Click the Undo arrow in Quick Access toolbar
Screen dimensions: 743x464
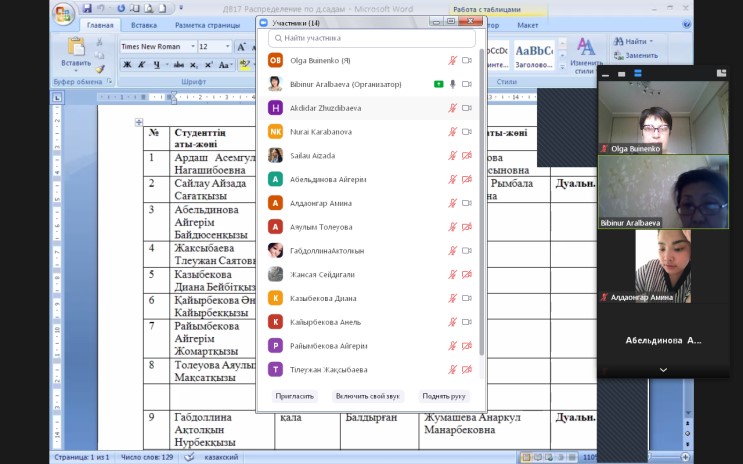click(100, 9)
